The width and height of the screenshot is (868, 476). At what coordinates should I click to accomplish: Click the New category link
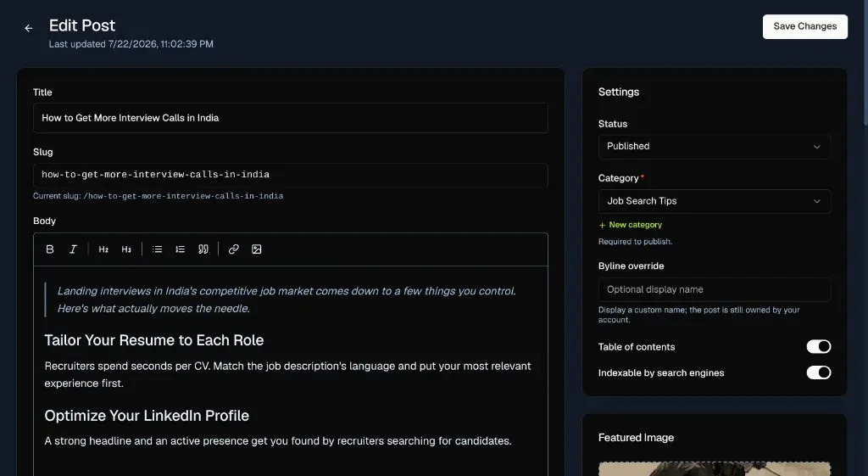pyautogui.click(x=631, y=225)
